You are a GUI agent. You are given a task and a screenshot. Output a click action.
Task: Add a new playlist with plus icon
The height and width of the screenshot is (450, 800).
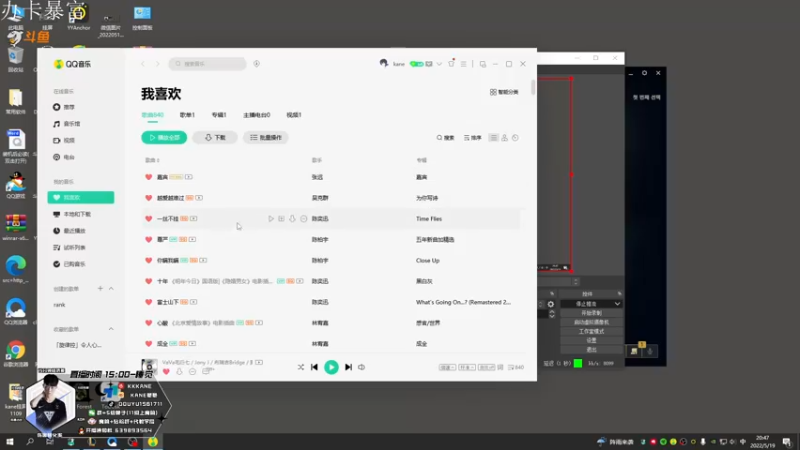point(100,289)
